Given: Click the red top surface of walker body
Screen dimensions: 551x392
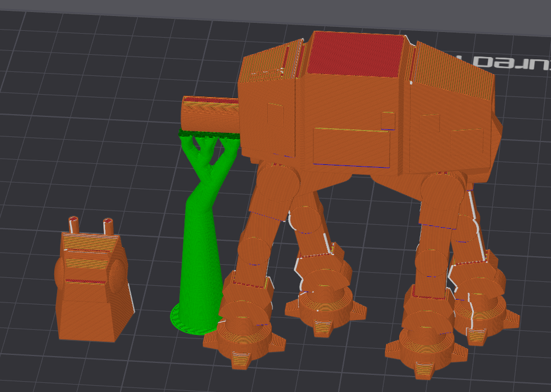Looking at the screenshot, I should tap(355, 55).
